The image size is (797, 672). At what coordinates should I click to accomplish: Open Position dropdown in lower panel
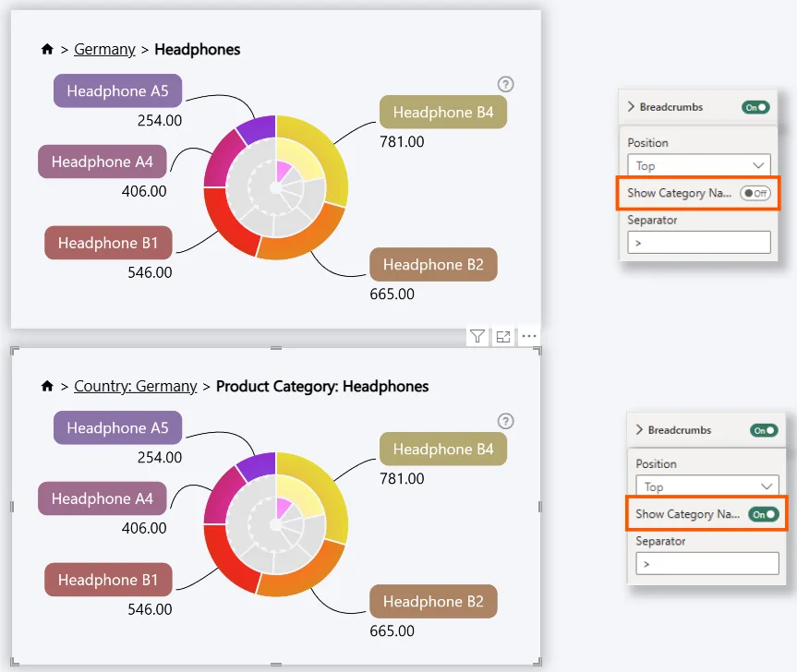point(706,486)
